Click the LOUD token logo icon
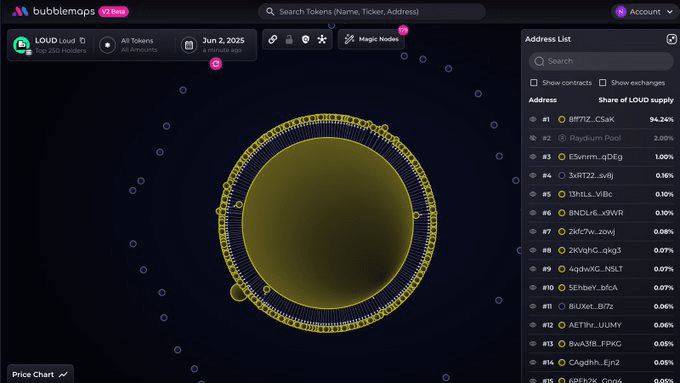This screenshot has height=383, width=680. [x=21, y=45]
